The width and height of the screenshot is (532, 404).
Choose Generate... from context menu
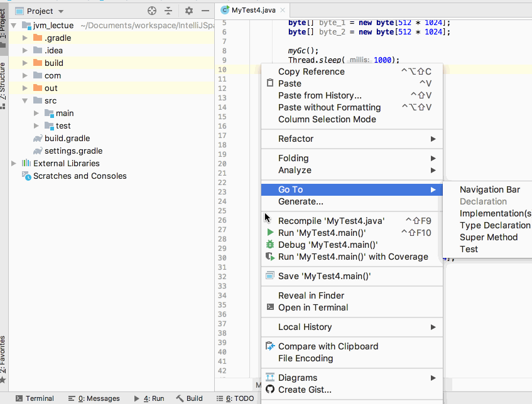(x=352, y=201)
